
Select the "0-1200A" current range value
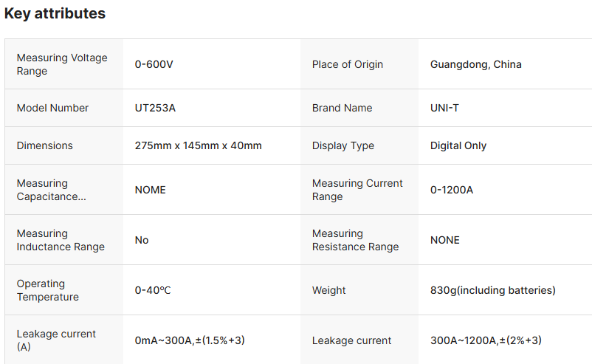452,190
